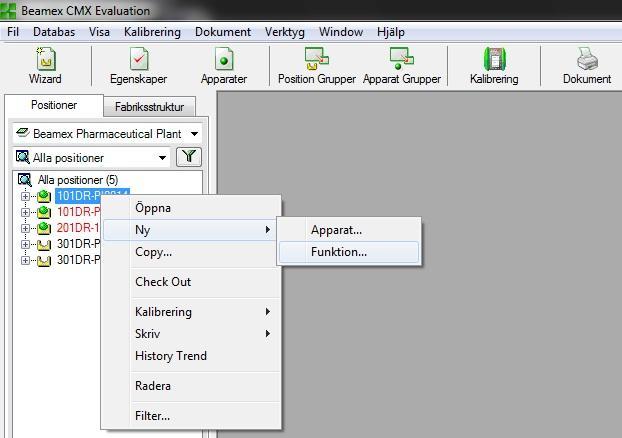Expand the selected 101DR position node

coord(25,196)
